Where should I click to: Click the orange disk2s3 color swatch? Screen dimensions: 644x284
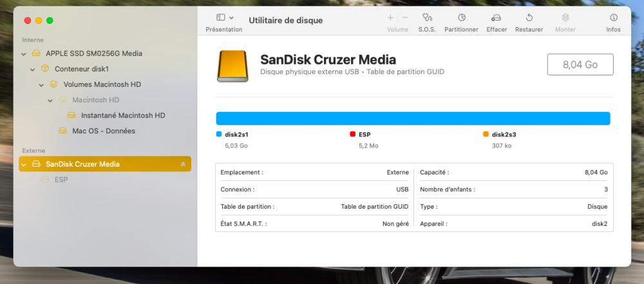[486, 134]
